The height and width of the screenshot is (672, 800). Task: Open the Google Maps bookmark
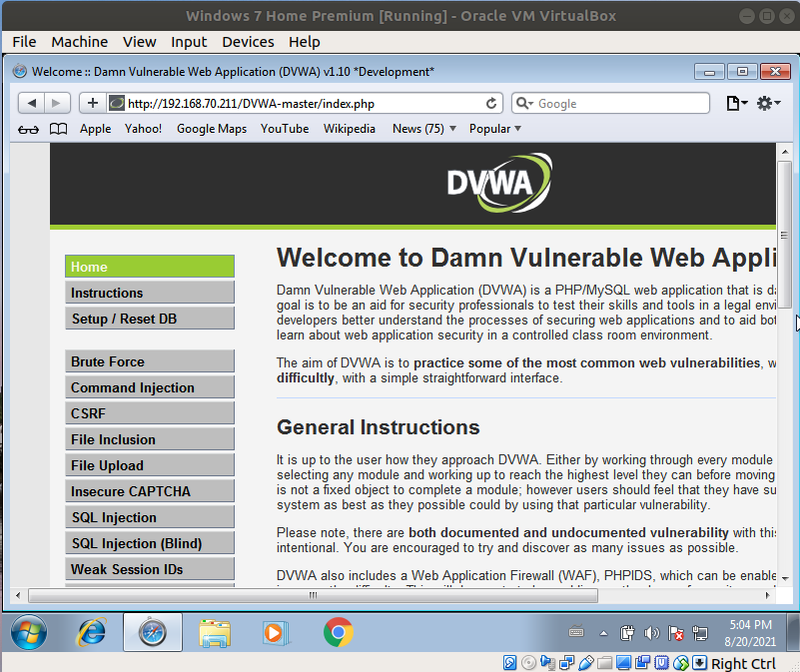[x=212, y=129]
